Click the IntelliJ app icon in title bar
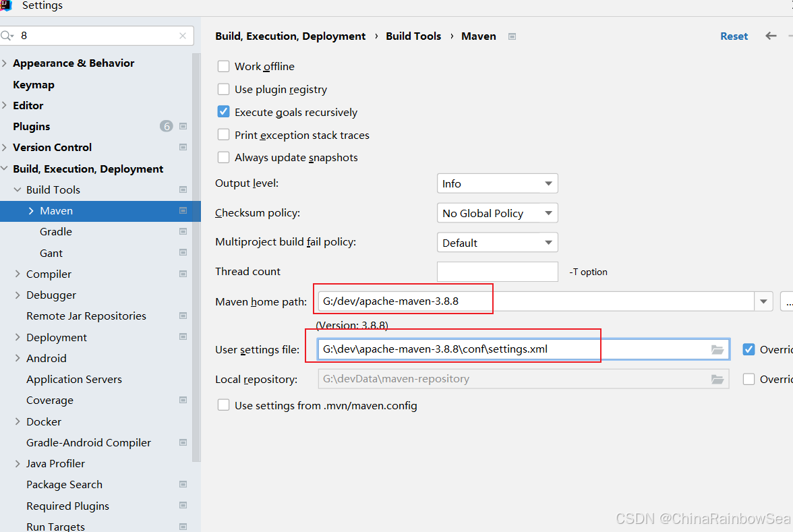 click(x=6, y=5)
